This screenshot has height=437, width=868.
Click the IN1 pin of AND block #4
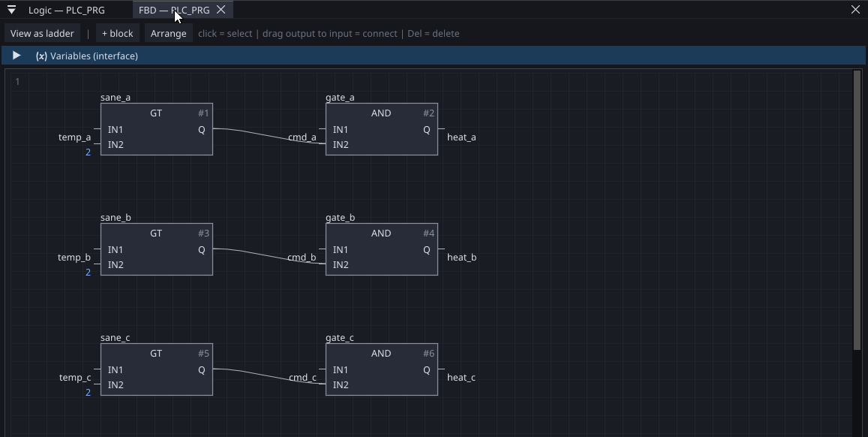point(341,250)
